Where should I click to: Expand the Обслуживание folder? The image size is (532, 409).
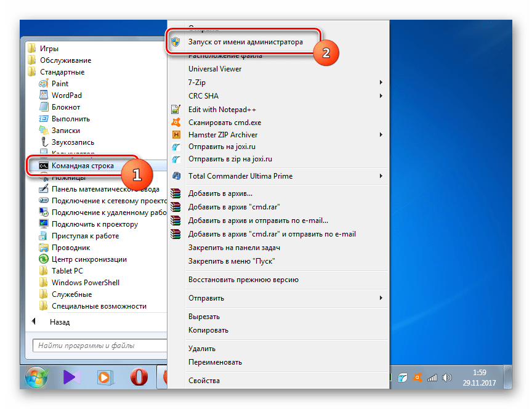point(60,60)
